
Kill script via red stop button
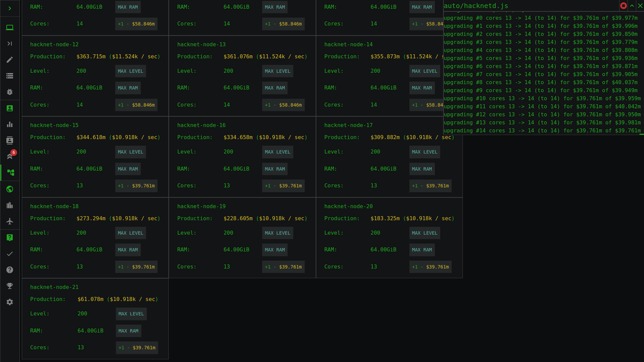(x=623, y=6)
